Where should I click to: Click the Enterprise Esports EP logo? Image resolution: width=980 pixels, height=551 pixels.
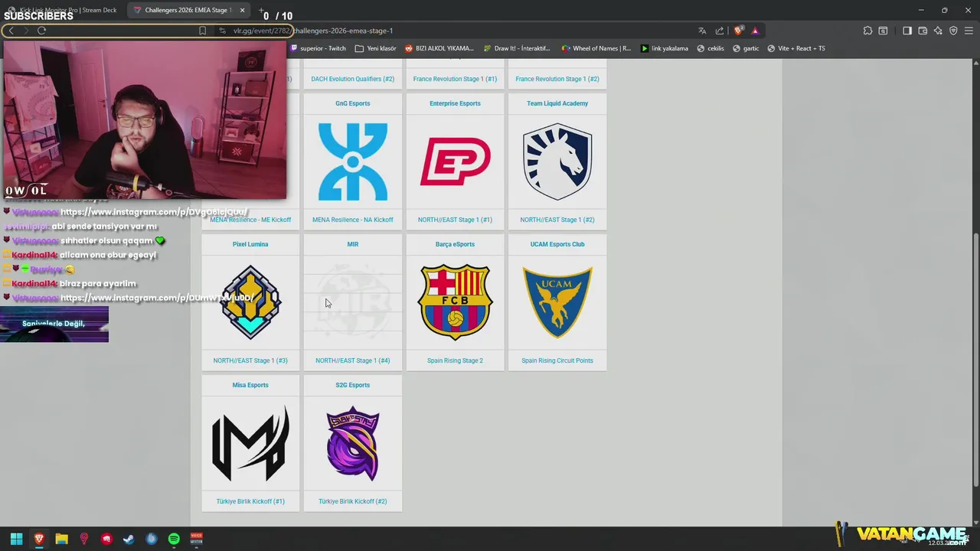(x=455, y=162)
